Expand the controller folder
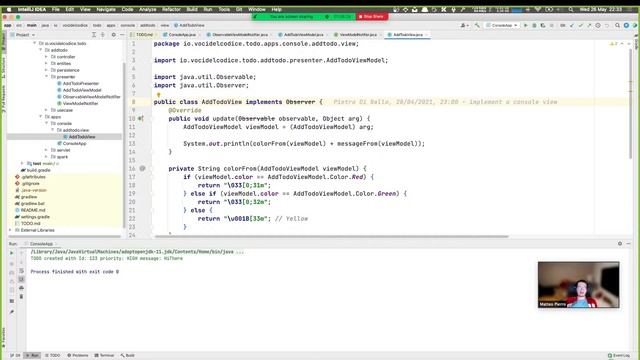The image size is (640, 360). 47,57
